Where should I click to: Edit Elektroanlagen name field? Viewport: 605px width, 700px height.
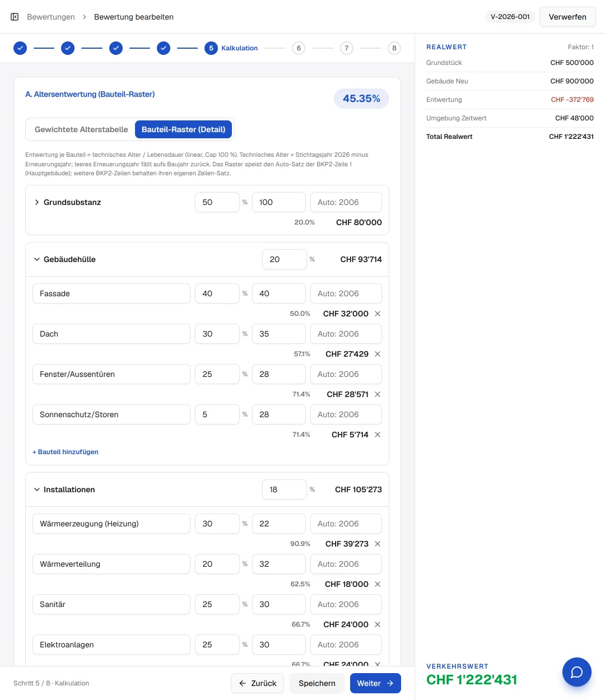[x=111, y=645]
